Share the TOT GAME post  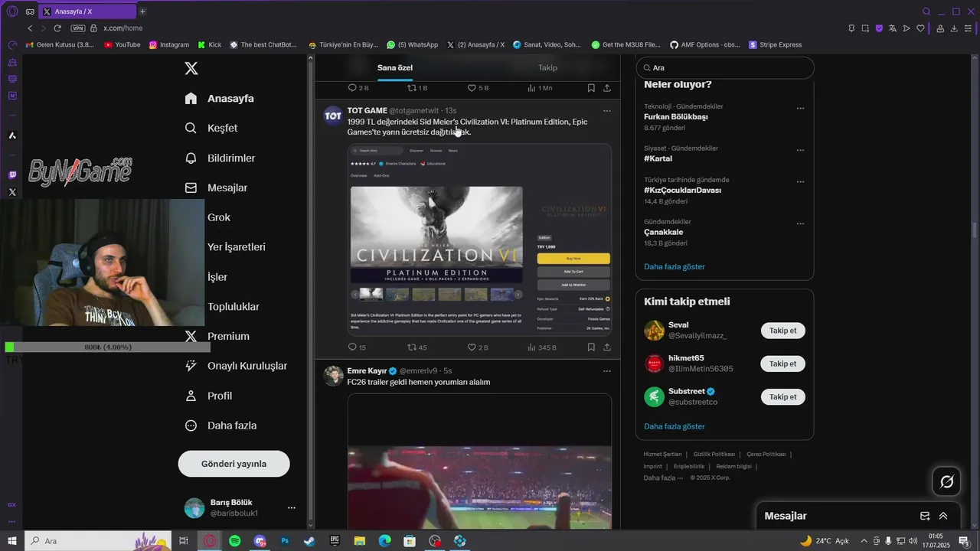point(607,347)
